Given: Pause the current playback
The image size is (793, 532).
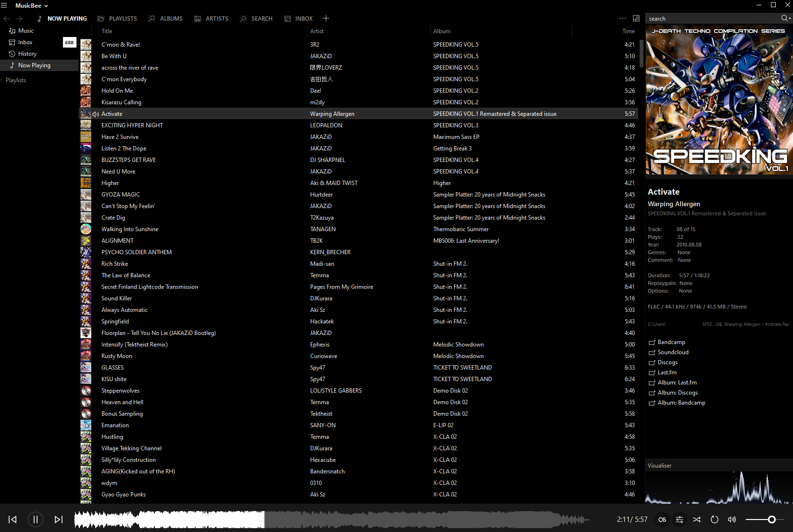Looking at the screenshot, I should (36, 520).
